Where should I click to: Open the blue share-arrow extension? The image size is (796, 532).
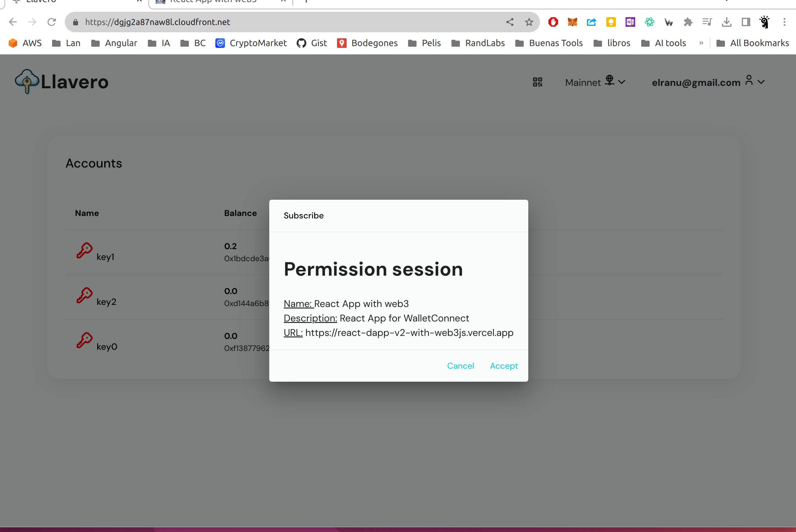tap(592, 22)
